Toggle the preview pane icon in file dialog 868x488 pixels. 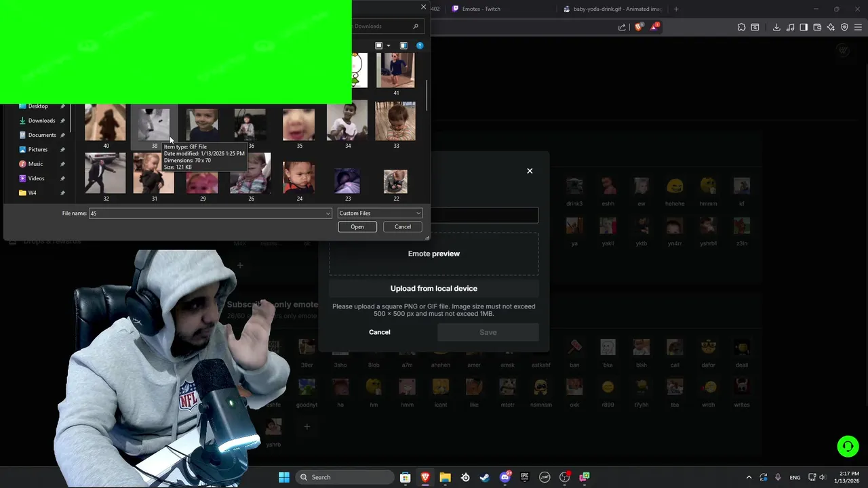(x=403, y=45)
